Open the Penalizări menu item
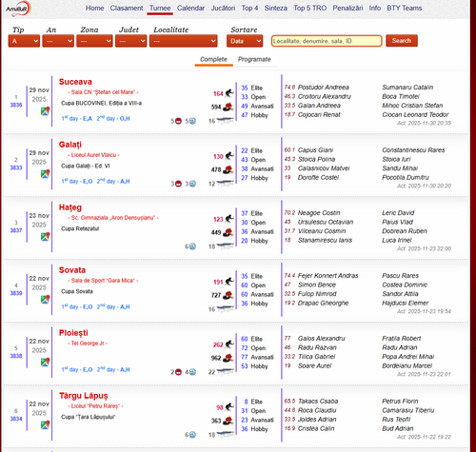The image size is (476, 452). coord(347,9)
